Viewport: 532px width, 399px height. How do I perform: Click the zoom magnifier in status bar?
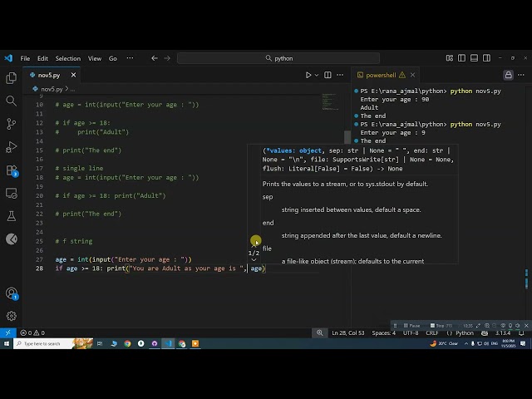tap(319, 332)
